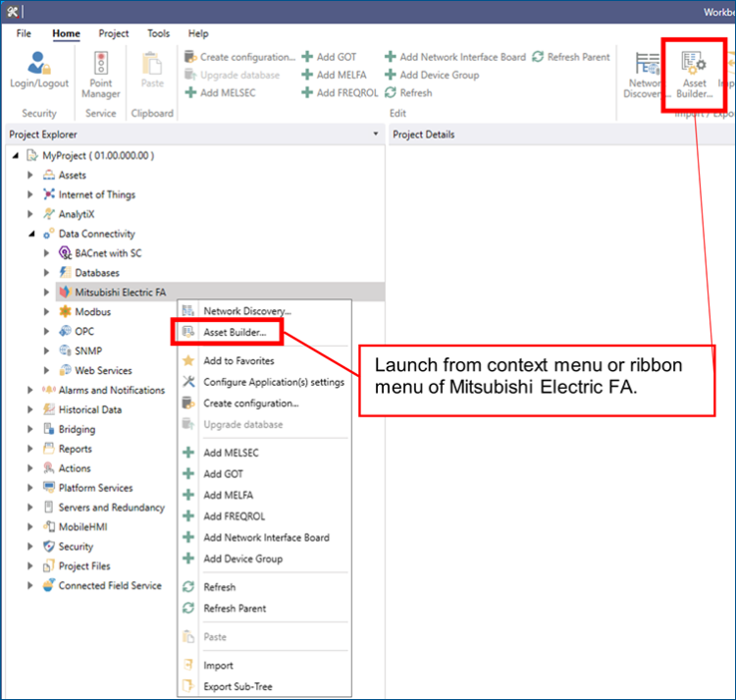Screen dimensions: 736x700
Task: Open the Point Manager tool
Action: tap(101, 76)
